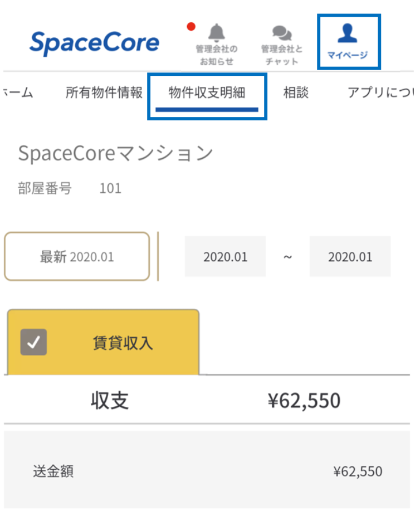Click the room number 101 text

pyautogui.click(x=110, y=188)
